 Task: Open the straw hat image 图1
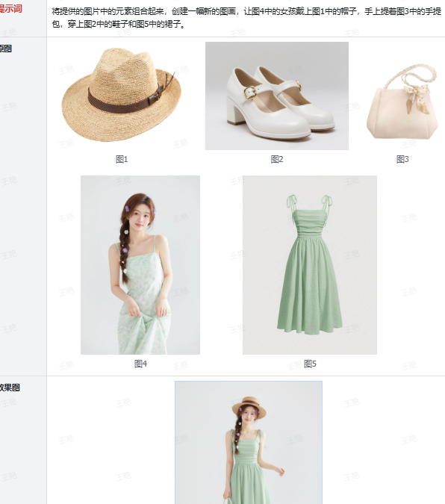(122, 96)
